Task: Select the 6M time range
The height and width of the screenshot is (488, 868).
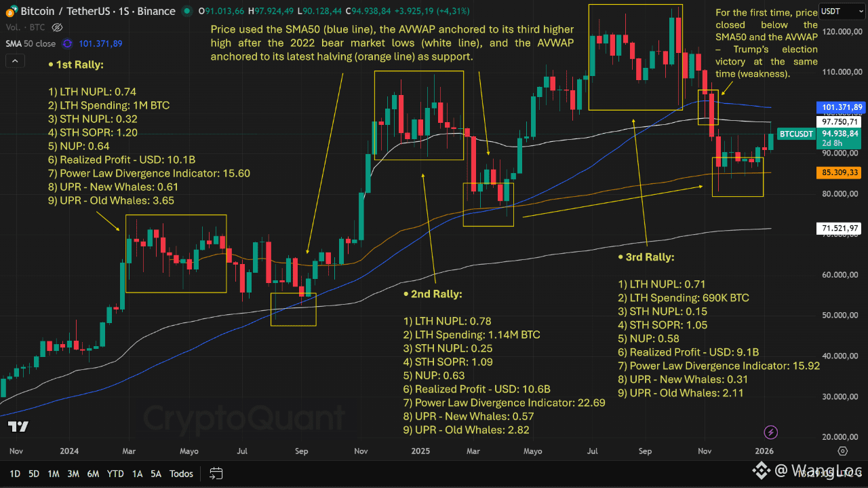Action: (94, 474)
